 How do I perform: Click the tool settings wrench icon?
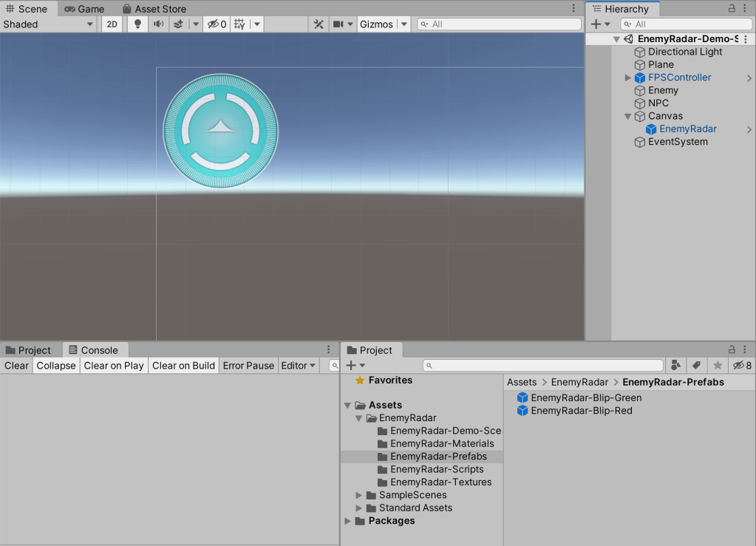(317, 24)
